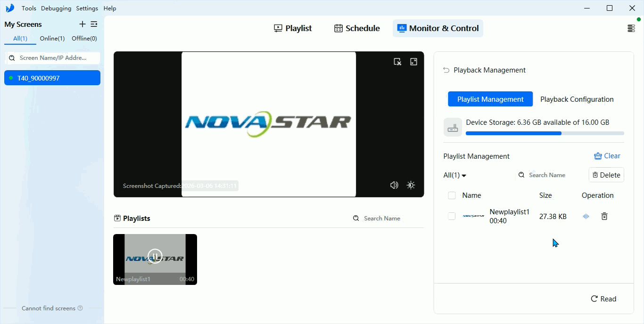Click the screenshot capture icon on preview
This screenshot has width=644, height=324.
397,62
